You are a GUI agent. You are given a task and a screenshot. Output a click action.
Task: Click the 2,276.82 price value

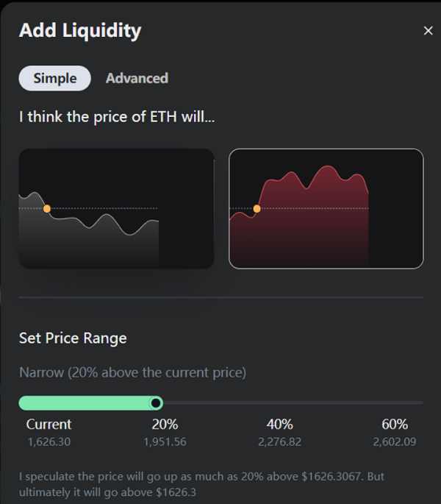(x=280, y=442)
